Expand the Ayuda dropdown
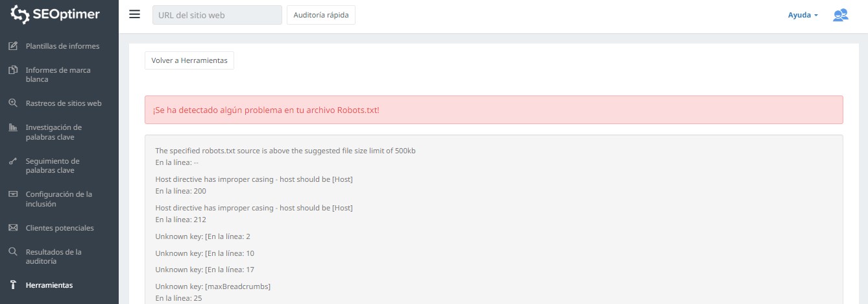The height and width of the screenshot is (304, 868). point(802,15)
